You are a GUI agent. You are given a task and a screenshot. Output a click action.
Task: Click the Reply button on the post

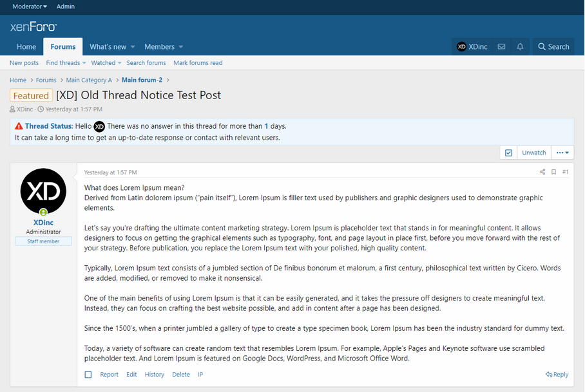557,375
